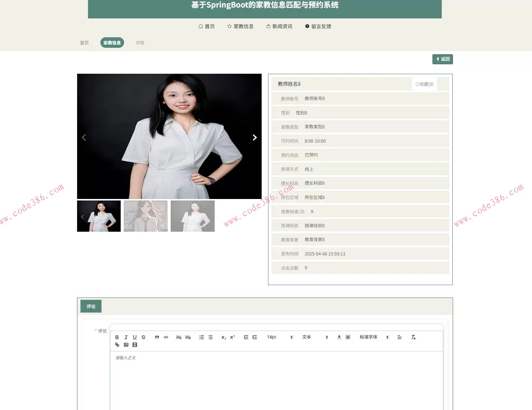Clear text formatting in the editor
This screenshot has height=410, width=532.
(413, 337)
